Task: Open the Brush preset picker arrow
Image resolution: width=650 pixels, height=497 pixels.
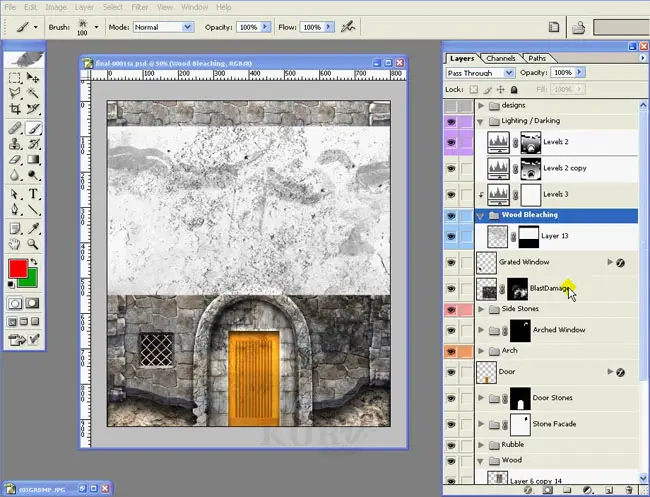Action: 96,27
